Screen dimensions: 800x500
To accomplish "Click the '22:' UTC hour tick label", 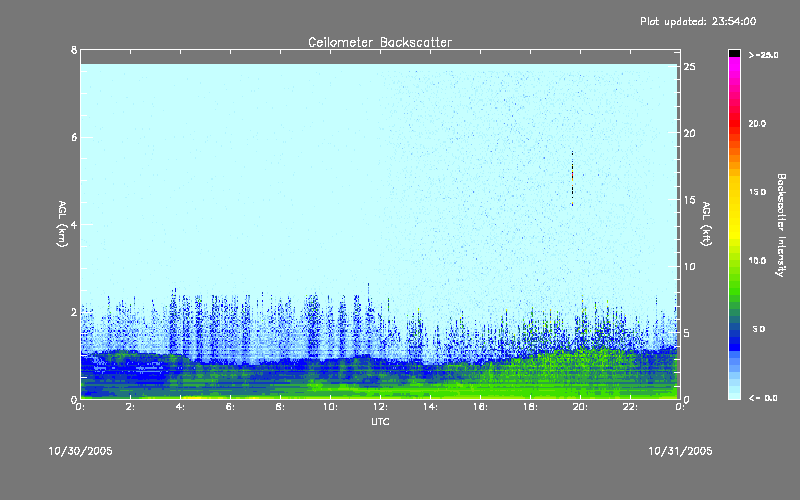I will pos(631,407).
